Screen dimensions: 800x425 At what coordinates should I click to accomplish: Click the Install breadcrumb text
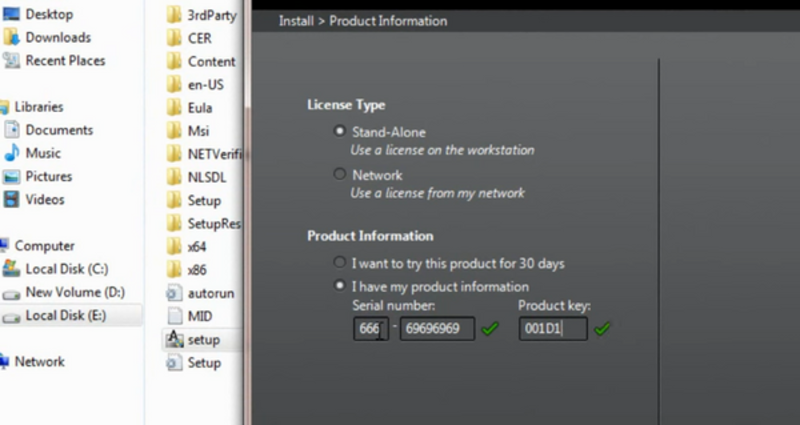click(x=296, y=21)
